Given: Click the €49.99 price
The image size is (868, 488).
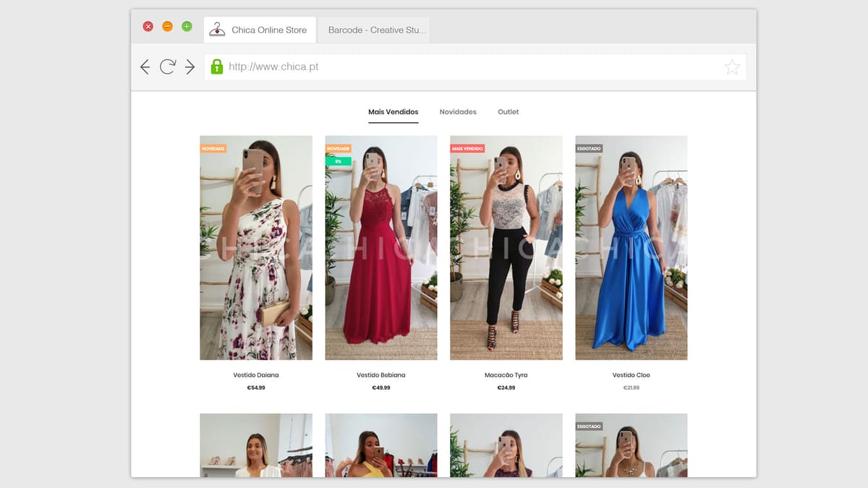Looking at the screenshot, I should point(381,388).
